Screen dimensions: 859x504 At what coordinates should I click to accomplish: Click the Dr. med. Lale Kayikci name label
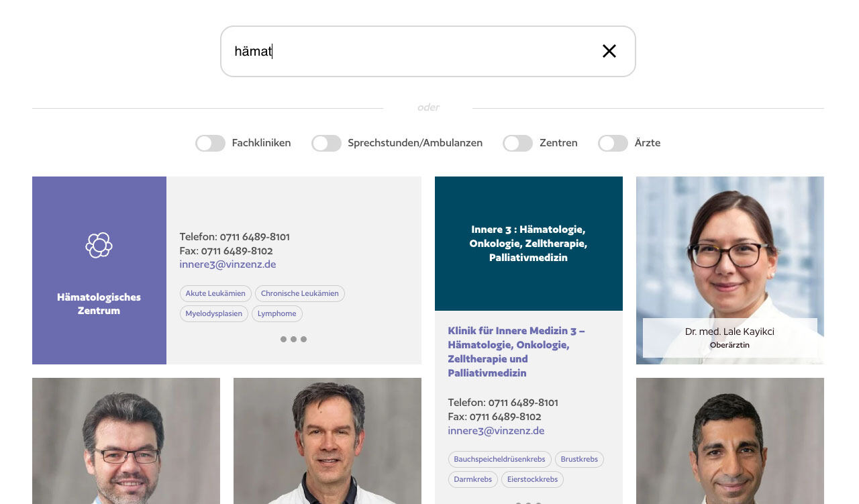(x=729, y=332)
